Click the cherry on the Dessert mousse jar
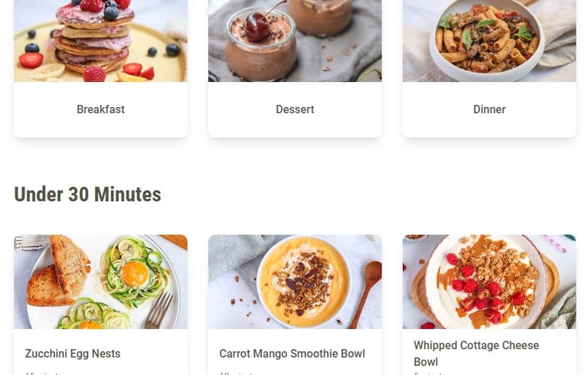The image size is (588, 375). [x=256, y=27]
